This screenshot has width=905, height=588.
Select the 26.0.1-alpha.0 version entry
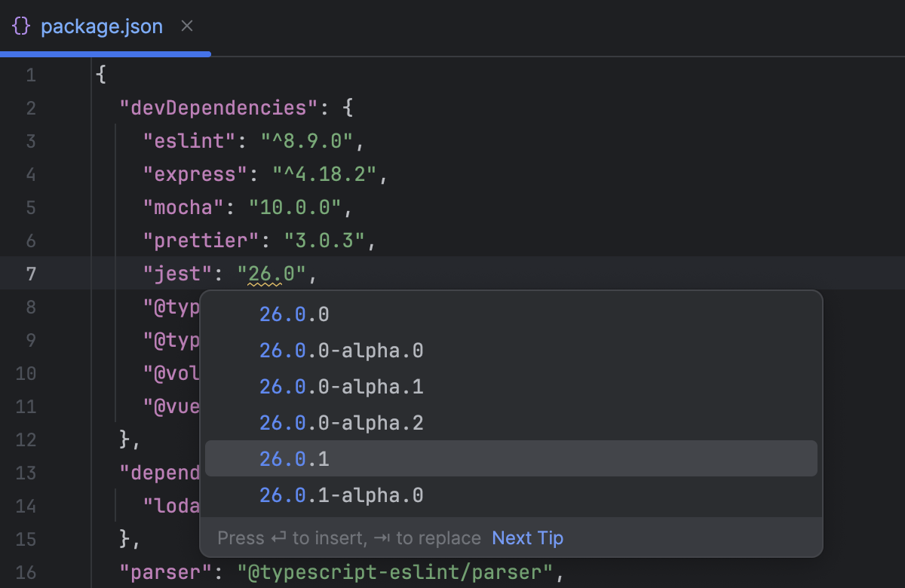(x=341, y=495)
